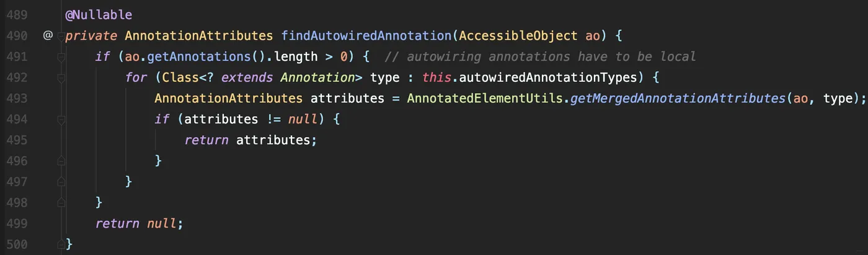Collapse the for loop at line 492
Image resolution: width=868 pixels, height=255 pixels.
pos(61,78)
